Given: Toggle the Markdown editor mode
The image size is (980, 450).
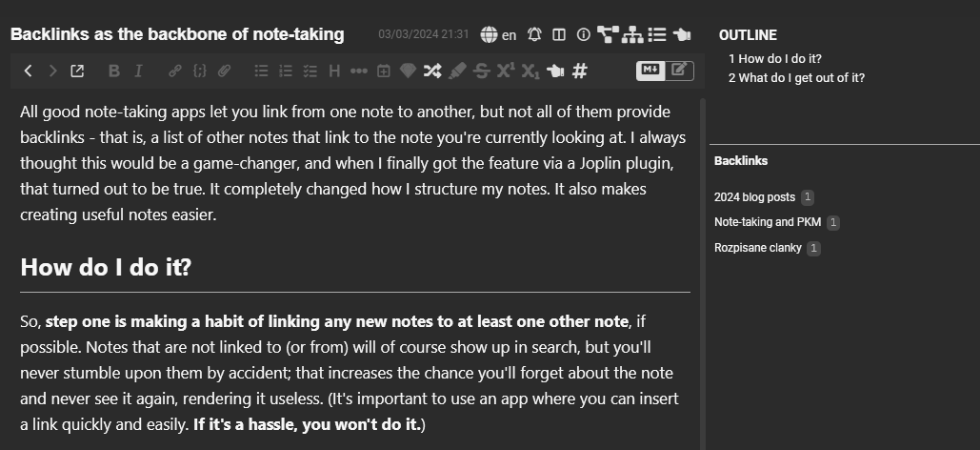Looking at the screenshot, I should click(x=650, y=70).
